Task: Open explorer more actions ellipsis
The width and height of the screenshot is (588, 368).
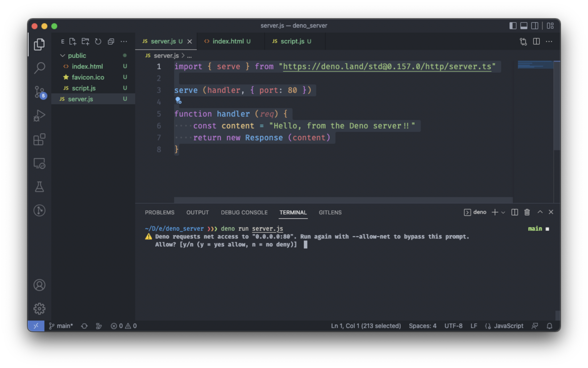Action: (124, 41)
